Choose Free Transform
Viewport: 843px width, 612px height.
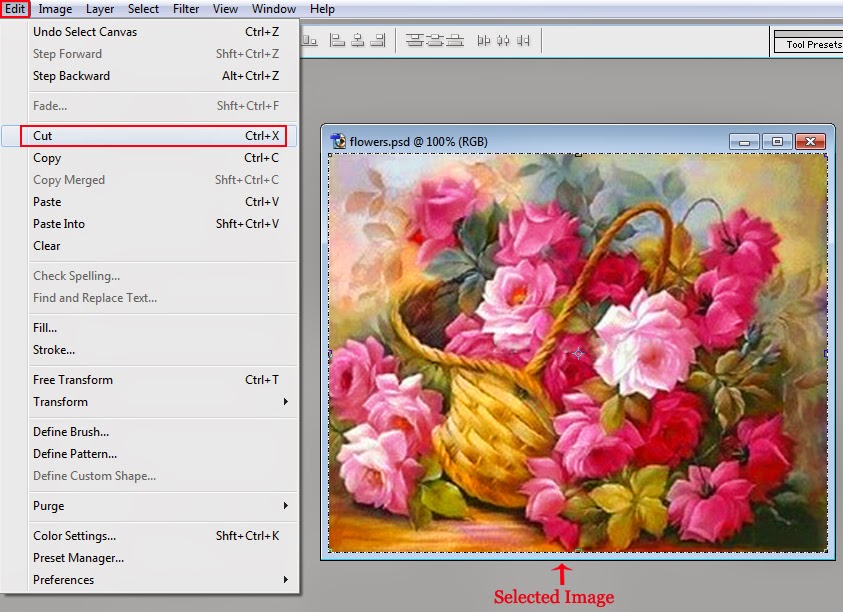[x=156, y=380]
